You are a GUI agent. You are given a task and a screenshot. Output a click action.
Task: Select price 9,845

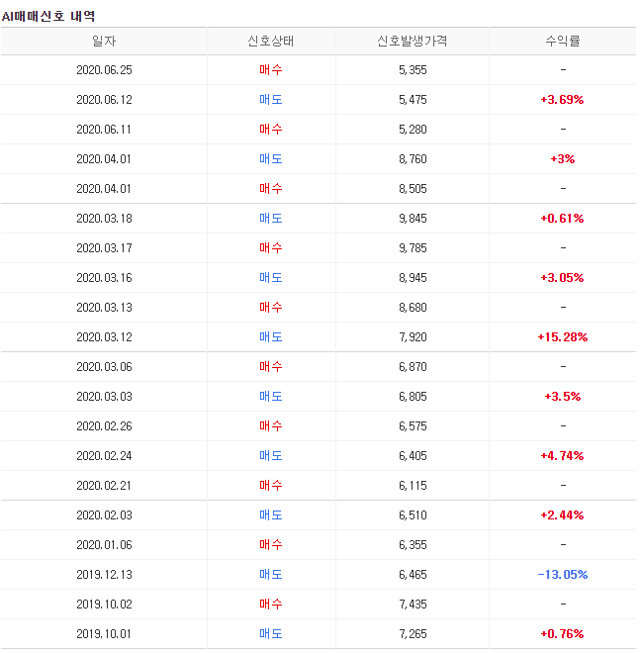413,219
